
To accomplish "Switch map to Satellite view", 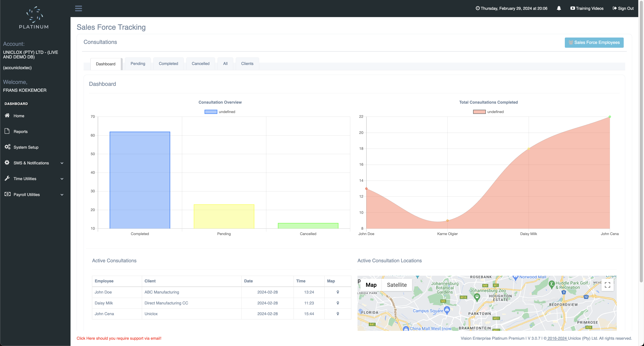I will [397, 285].
